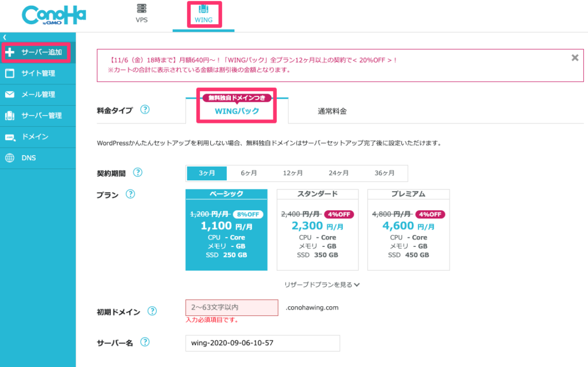Click the 8%OFF badge on ベーシック

248,214
